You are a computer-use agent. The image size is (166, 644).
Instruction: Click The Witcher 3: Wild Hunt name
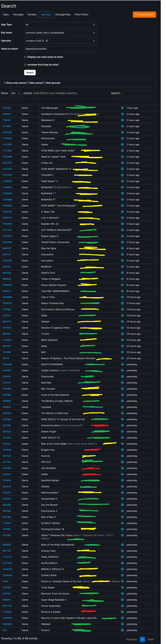coord(55,413)
